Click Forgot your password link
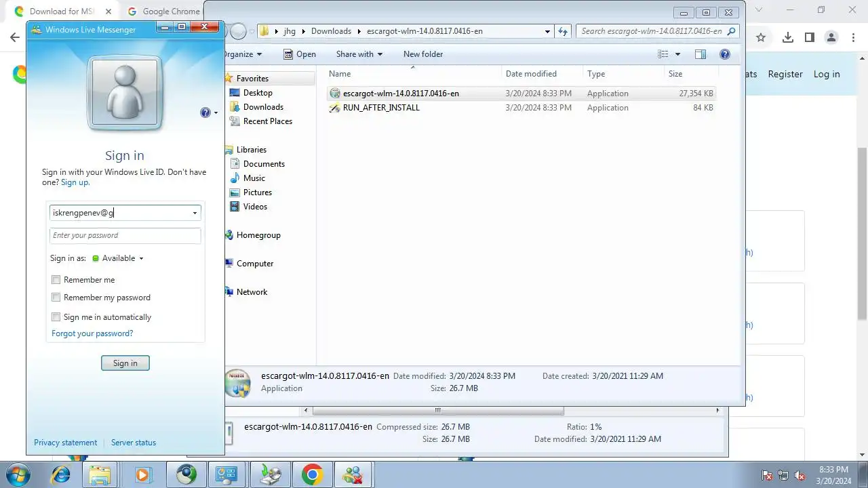Screen dimensions: 868x488 click(x=92, y=333)
